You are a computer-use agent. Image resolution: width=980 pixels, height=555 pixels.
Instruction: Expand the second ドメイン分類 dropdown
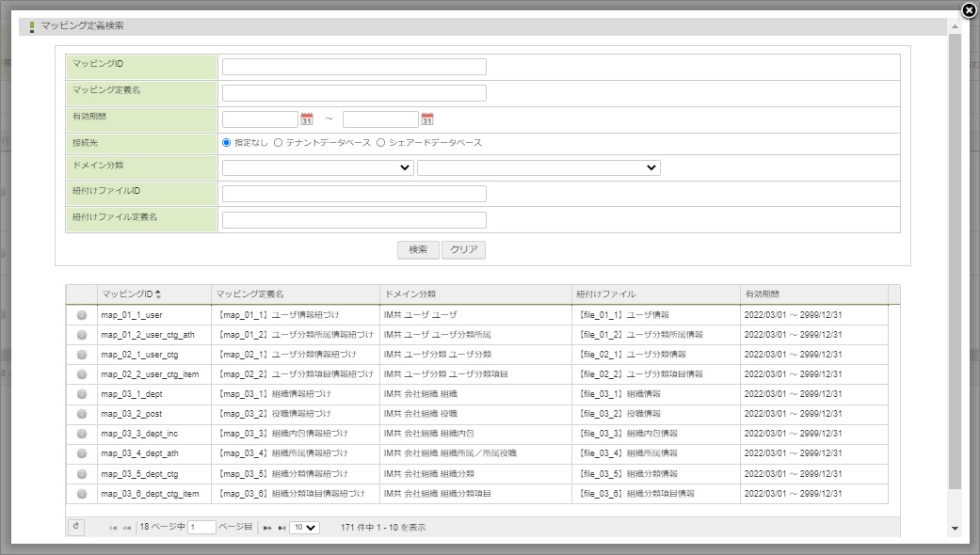[538, 167]
